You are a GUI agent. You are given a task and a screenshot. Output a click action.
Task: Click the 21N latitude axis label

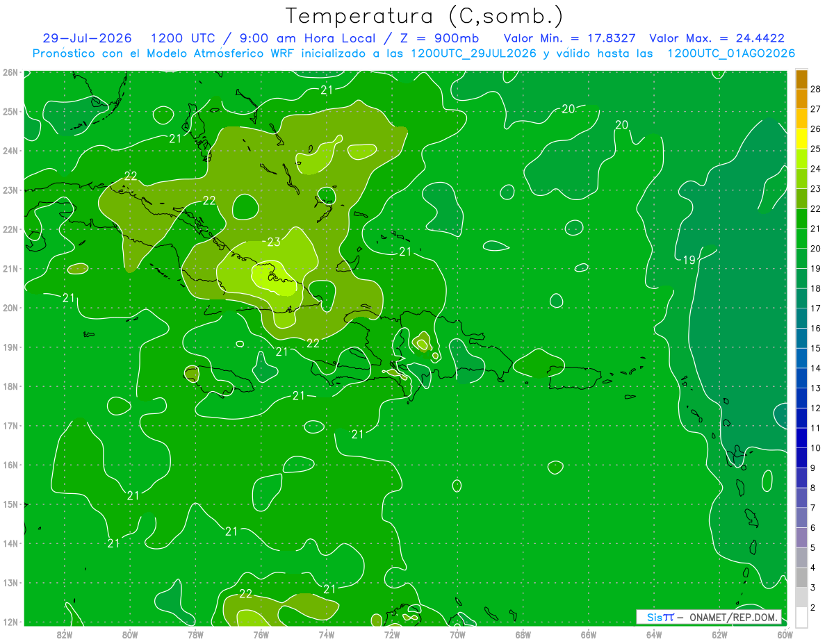tap(10, 268)
